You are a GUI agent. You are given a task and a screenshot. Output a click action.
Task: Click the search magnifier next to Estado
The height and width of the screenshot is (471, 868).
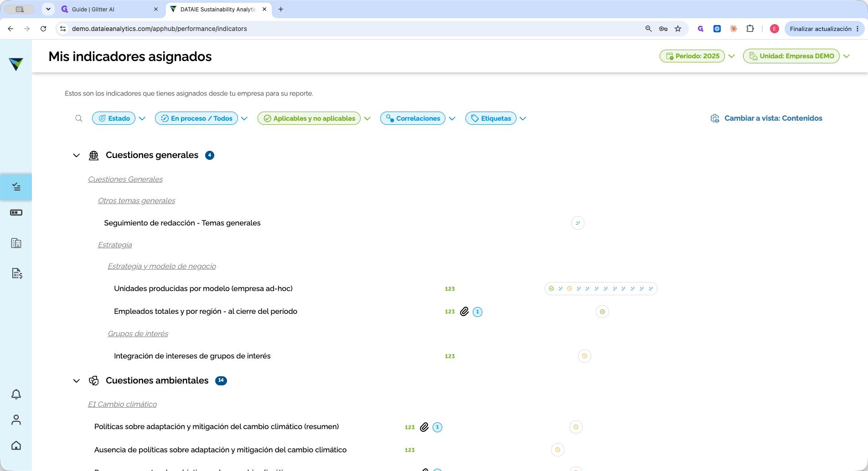point(79,118)
